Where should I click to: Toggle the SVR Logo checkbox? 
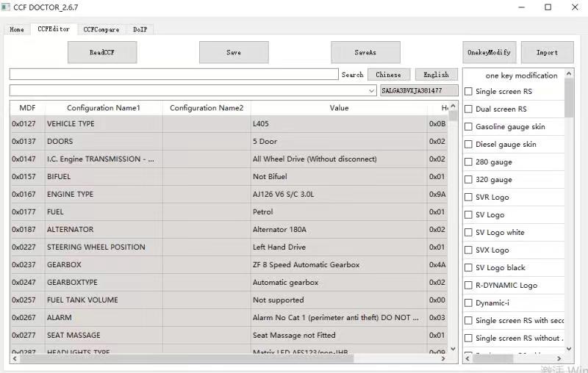[469, 198]
